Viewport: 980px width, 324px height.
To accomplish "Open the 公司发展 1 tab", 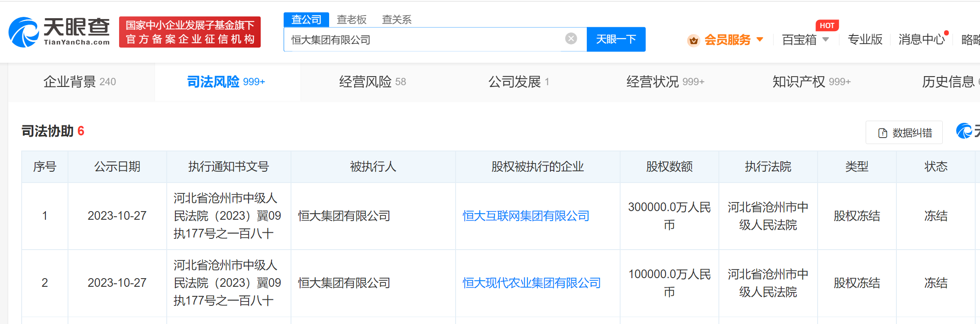I will click(x=519, y=82).
